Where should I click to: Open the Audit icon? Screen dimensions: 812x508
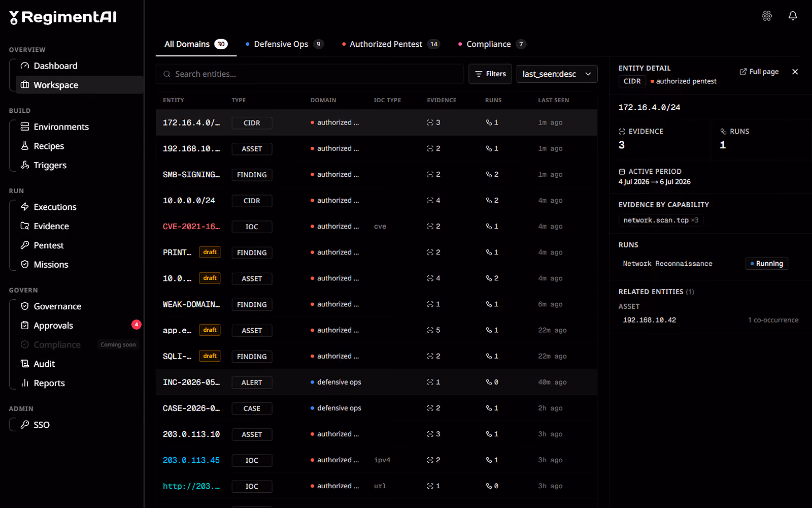click(24, 364)
